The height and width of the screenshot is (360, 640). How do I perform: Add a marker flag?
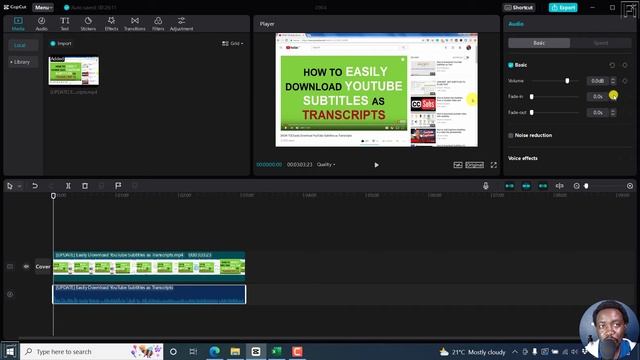tap(118, 186)
